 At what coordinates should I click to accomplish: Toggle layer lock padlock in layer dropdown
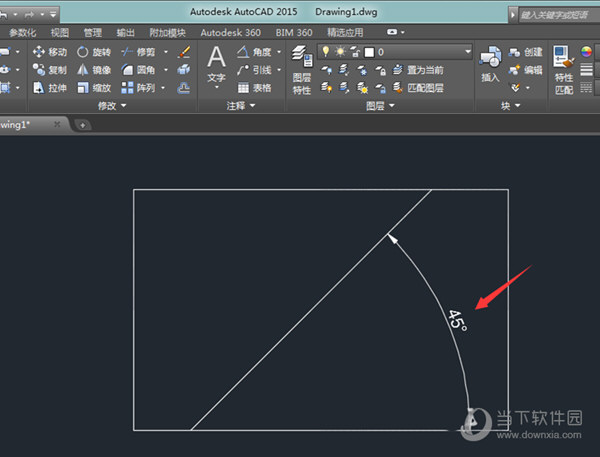point(355,52)
